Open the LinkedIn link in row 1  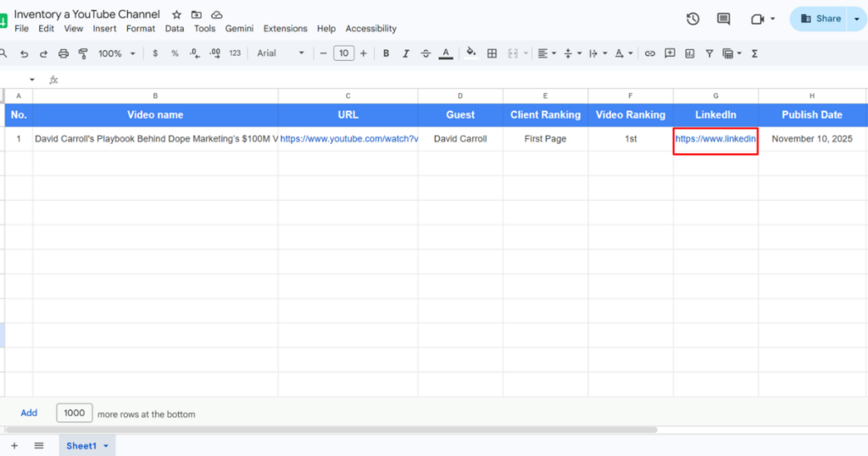[x=715, y=139]
